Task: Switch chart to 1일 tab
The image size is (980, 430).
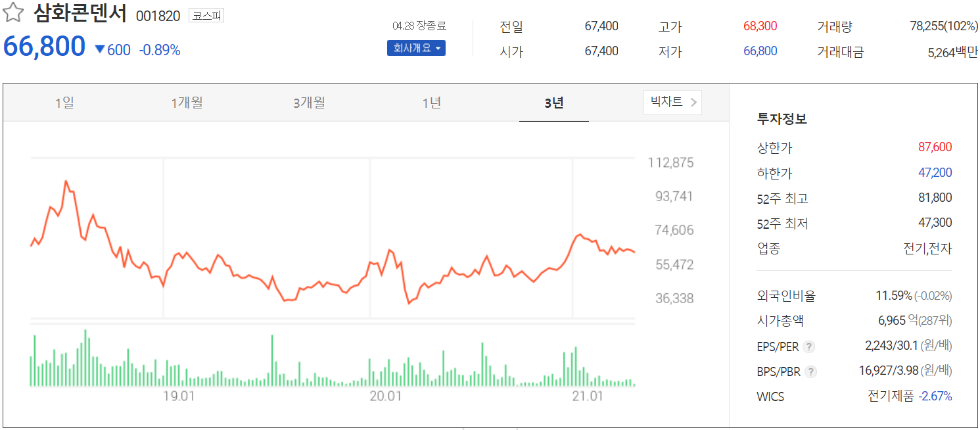Action: 64,103
